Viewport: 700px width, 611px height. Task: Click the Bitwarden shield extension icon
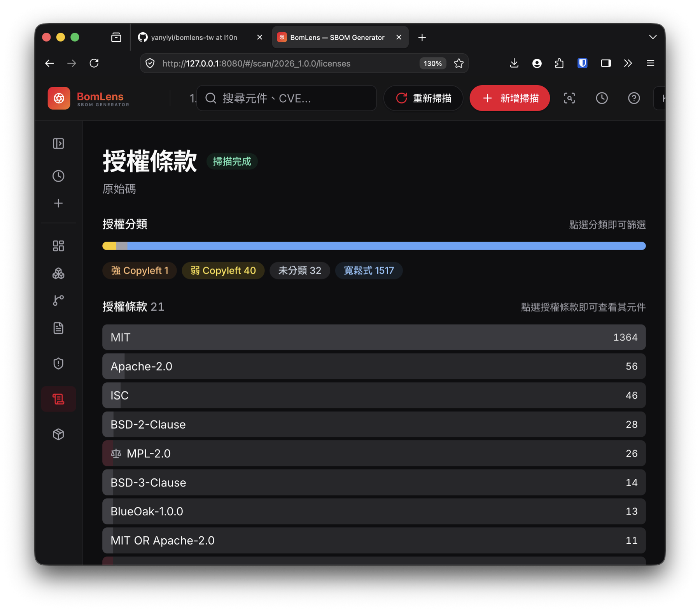[582, 63]
